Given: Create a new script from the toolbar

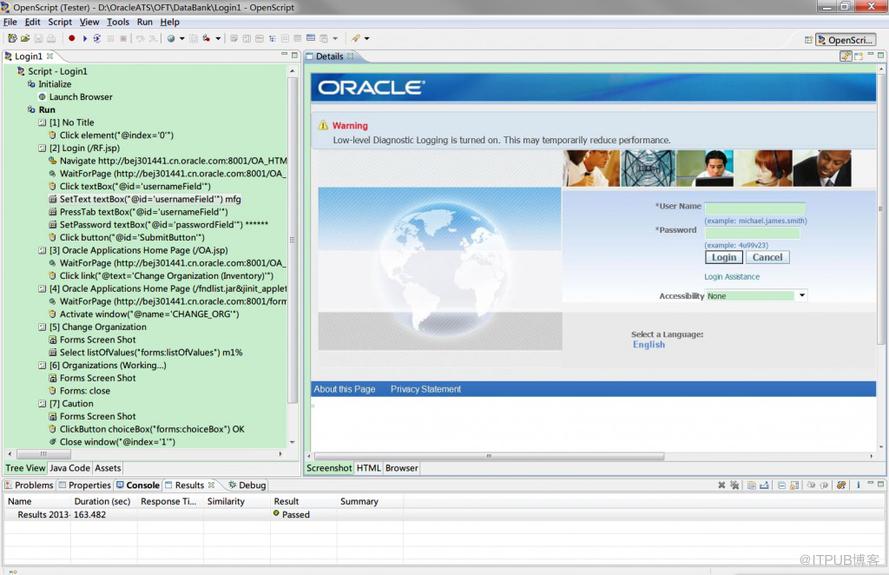Looking at the screenshot, I should tap(12, 38).
